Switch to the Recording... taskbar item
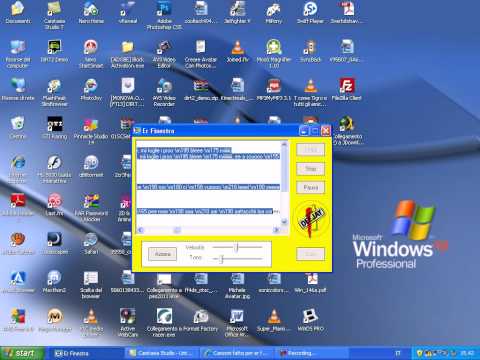 [312, 353]
